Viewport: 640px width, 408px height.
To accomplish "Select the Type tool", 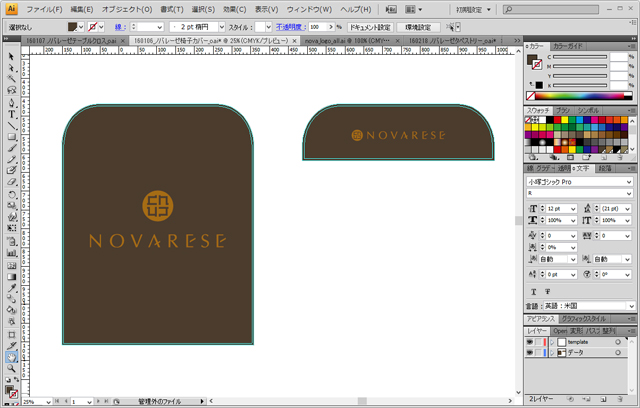I will click(11, 114).
